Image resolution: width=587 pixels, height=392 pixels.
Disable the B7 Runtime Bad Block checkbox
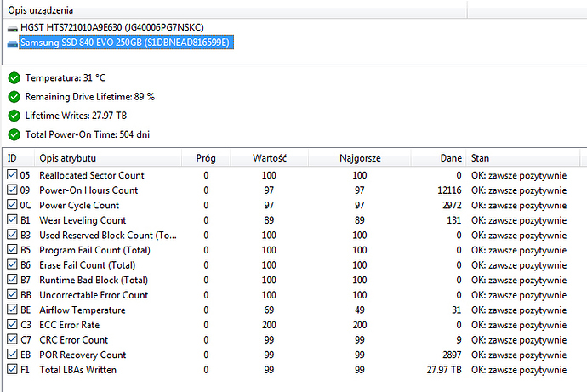click(12, 280)
